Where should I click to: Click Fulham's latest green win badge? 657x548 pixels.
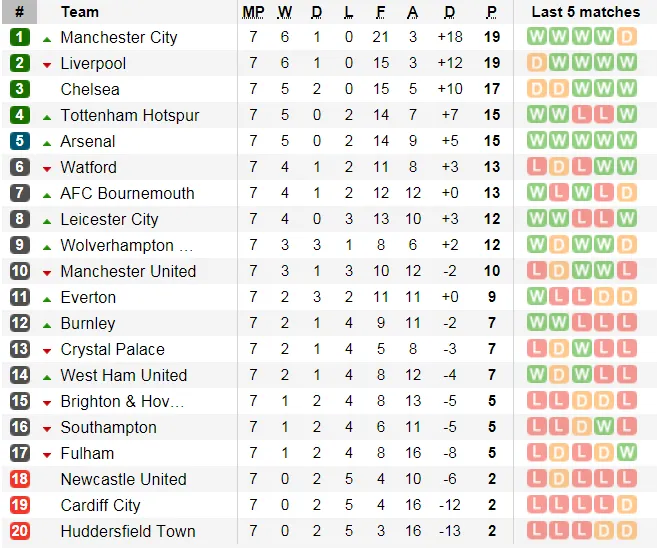[x=626, y=453]
